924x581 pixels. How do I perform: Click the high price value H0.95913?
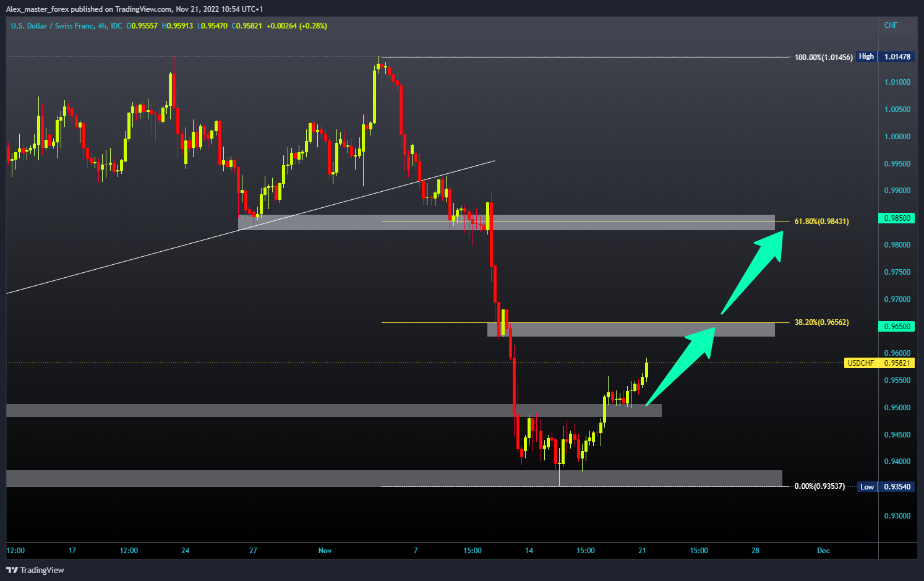[178, 26]
